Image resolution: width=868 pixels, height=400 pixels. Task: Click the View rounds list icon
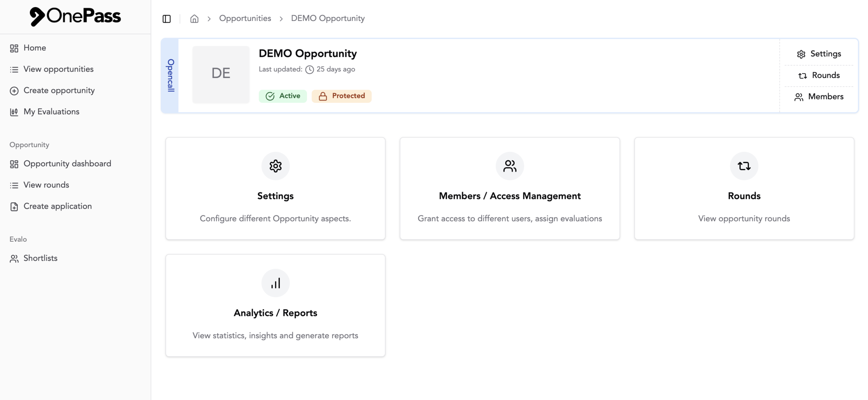pyautogui.click(x=14, y=185)
